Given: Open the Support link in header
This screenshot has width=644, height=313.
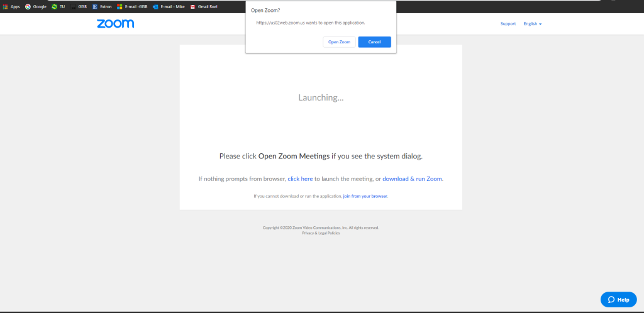Looking at the screenshot, I should coord(508,24).
